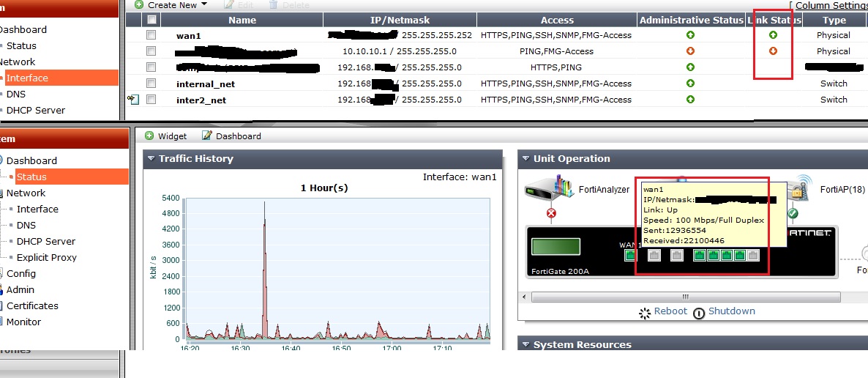Image resolution: width=868 pixels, height=378 pixels.
Task: Click red link status arrow of 10.10.10.1 row
Action: (774, 51)
